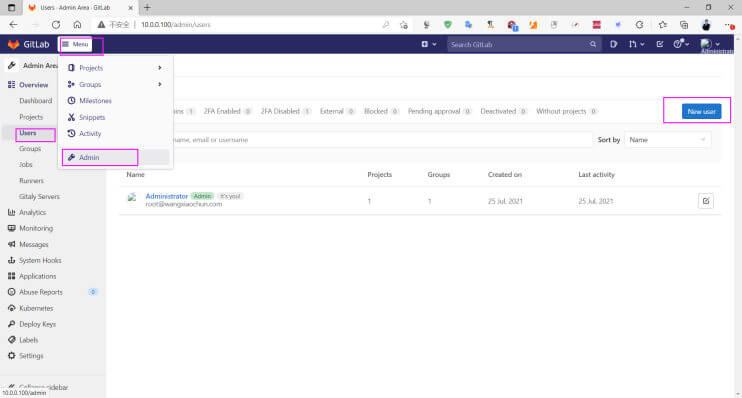Open the merge requests dropdown in the navbar
742x398 pixels.
pyautogui.click(x=636, y=44)
